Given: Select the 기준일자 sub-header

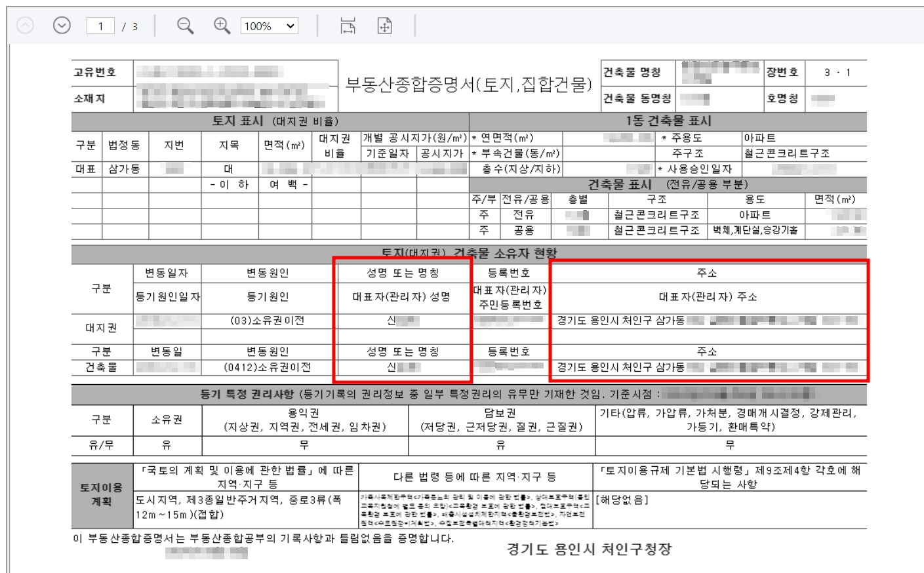Looking at the screenshot, I should pos(388,153).
